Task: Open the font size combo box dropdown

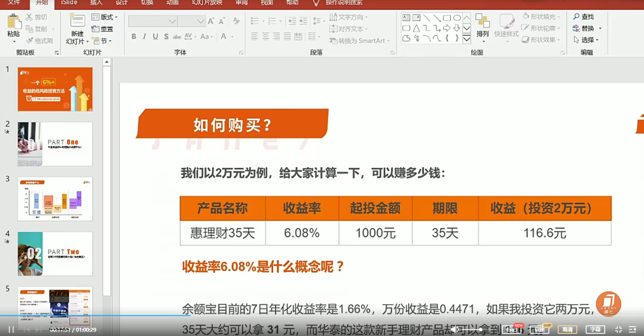Action: (200, 21)
